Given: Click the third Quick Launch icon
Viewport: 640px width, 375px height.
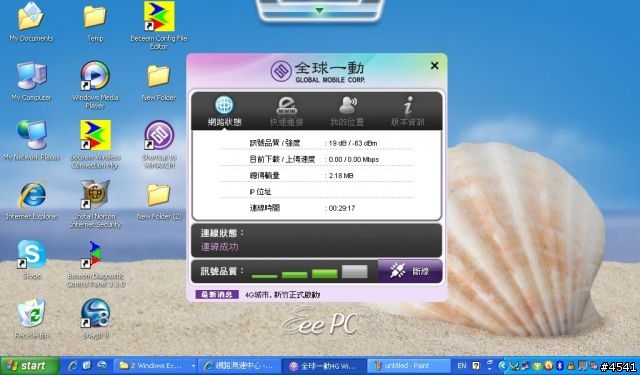Looking at the screenshot, I should [101, 366].
